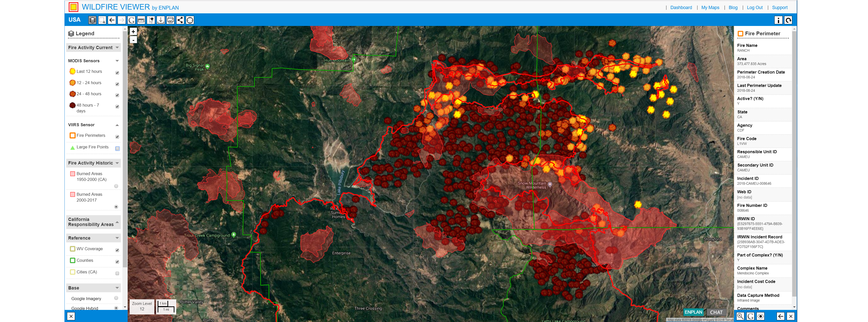Zoom to feature in Fire Perimeter panel
The height and width of the screenshot is (322, 868).
click(x=740, y=316)
